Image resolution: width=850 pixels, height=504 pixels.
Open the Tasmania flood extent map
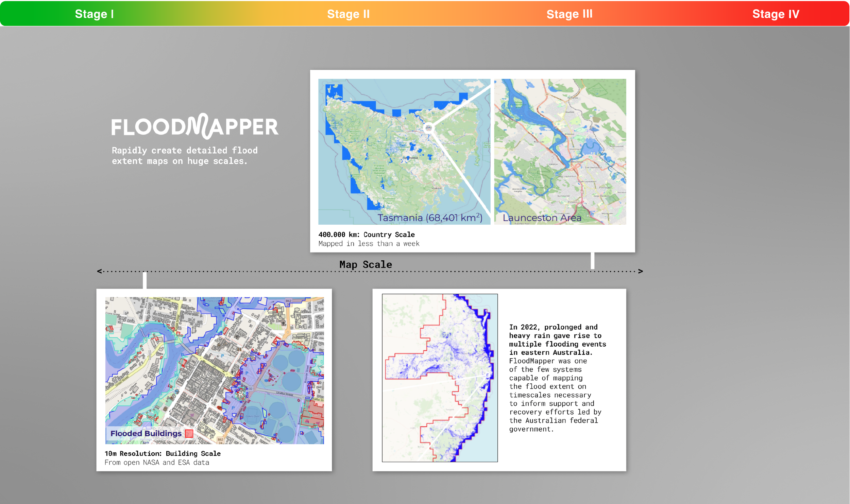click(x=404, y=152)
